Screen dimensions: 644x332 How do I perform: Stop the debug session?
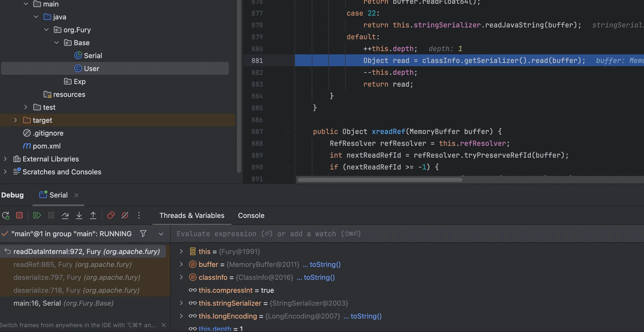[x=19, y=216]
